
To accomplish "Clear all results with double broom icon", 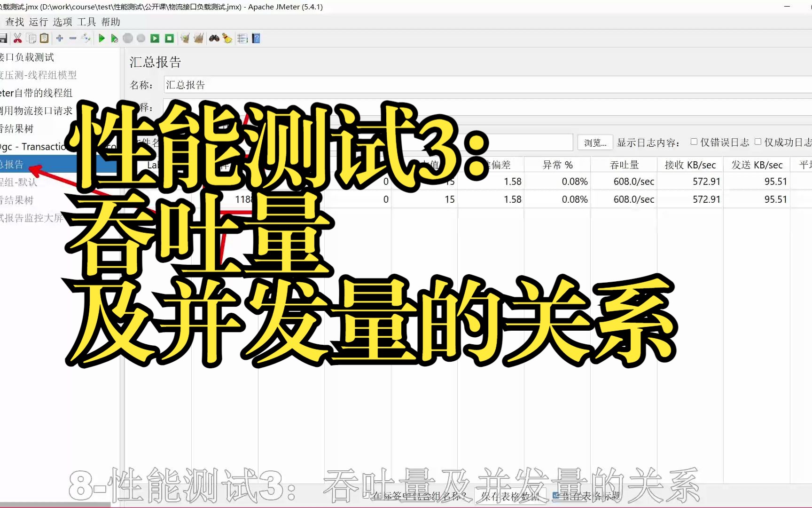I will pos(199,39).
